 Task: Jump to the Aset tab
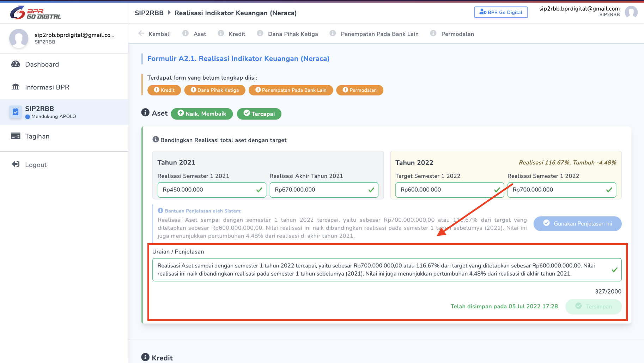click(x=200, y=34)
